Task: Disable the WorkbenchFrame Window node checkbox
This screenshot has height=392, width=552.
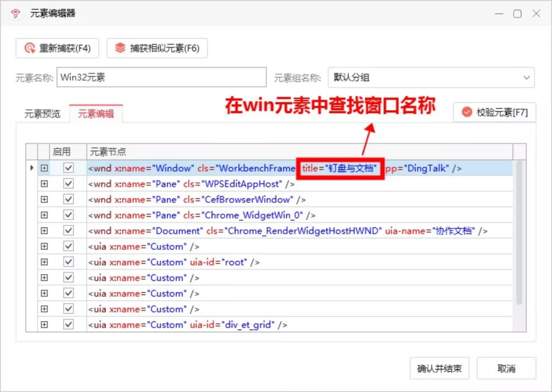Action: (68, 168)
